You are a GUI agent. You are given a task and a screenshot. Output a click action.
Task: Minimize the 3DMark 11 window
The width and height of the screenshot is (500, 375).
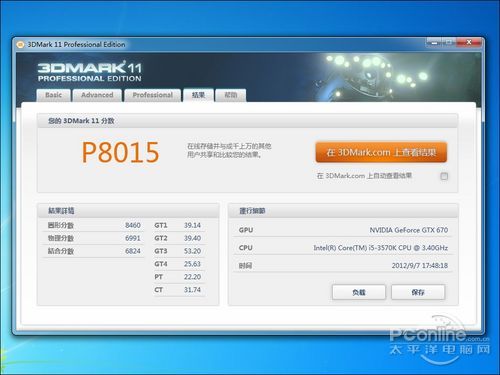coord(434,43)
